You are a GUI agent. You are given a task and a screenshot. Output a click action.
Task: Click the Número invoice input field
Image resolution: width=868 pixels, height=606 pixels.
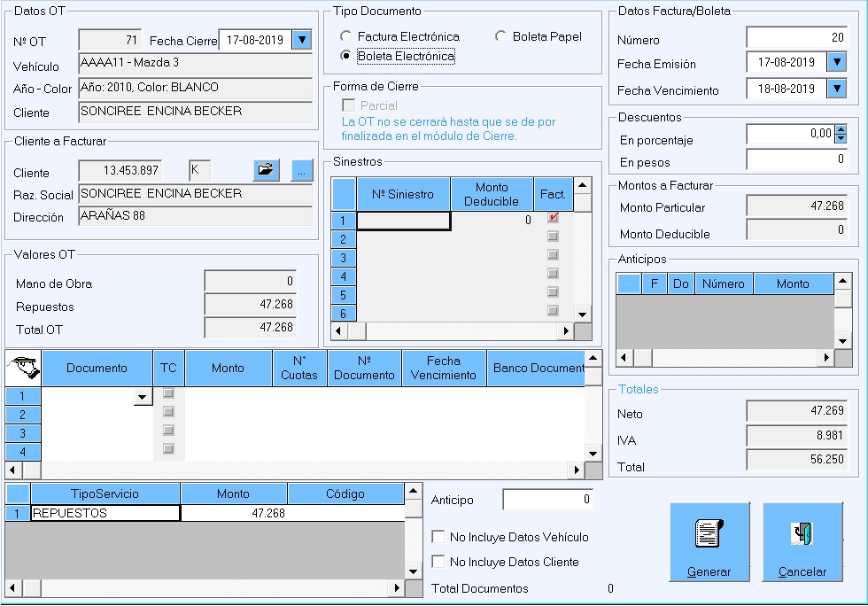(x=796, y=38)
